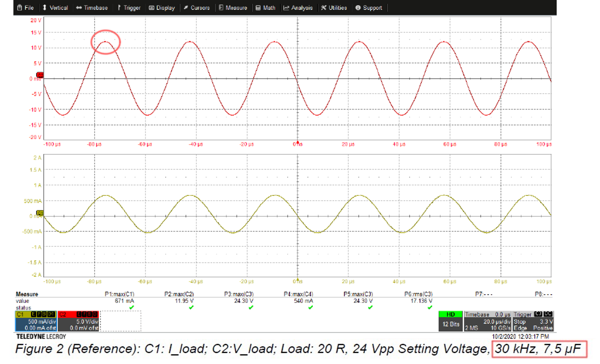The height and width of the screenshot is (364, 600).
Task: Select the P6:rms(C3) measurement
Action: [x=418, y=294]
